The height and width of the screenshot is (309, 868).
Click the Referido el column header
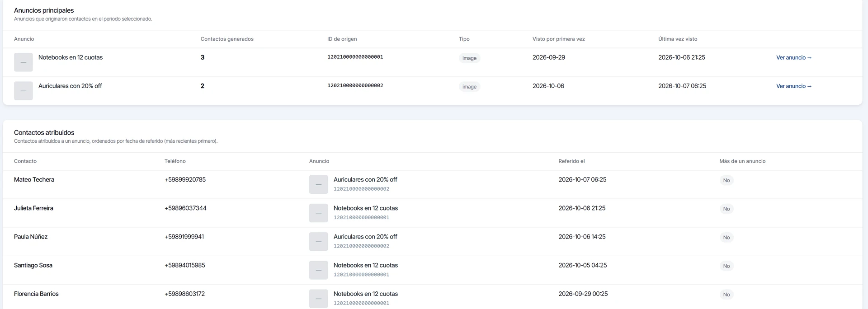click(x=571, y=161)
